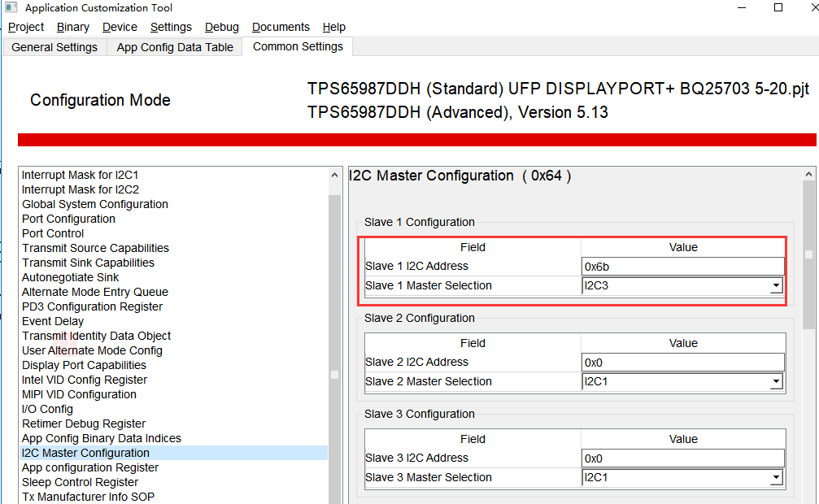Select I2C Master Configuration entry
Image resolution: width=819 pixels, height=504 pixels.
pos(173,453)
